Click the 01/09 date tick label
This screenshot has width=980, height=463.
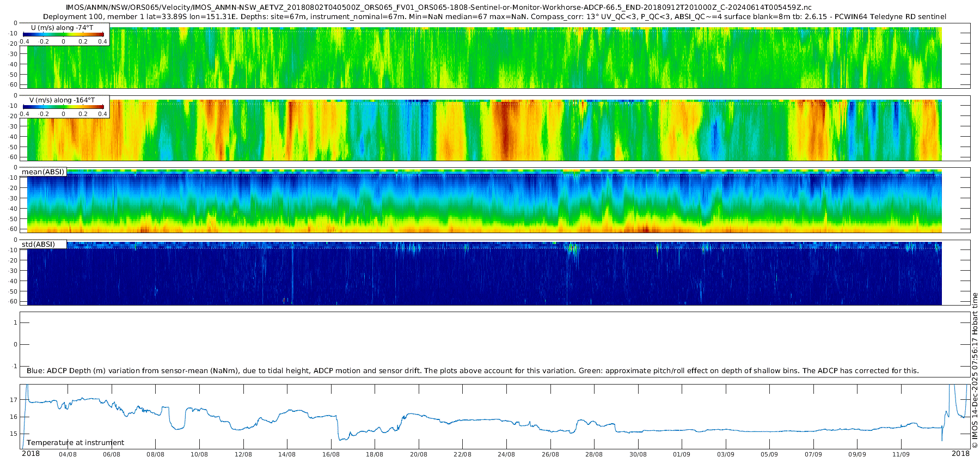[682, 454]
